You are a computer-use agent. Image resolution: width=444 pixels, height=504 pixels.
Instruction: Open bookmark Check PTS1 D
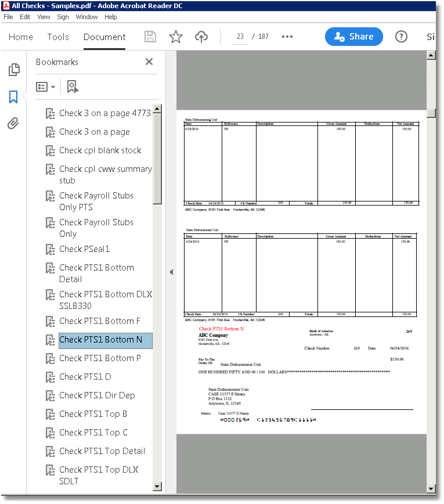click(85, 377)
